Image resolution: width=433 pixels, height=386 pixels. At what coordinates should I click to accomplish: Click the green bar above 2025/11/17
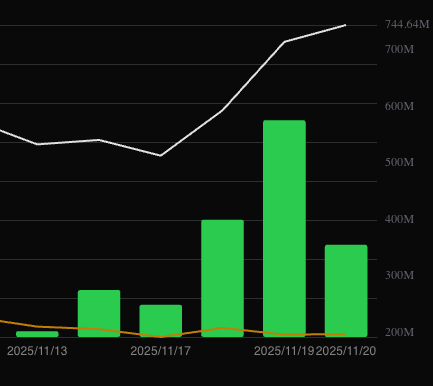click(161, 321)
